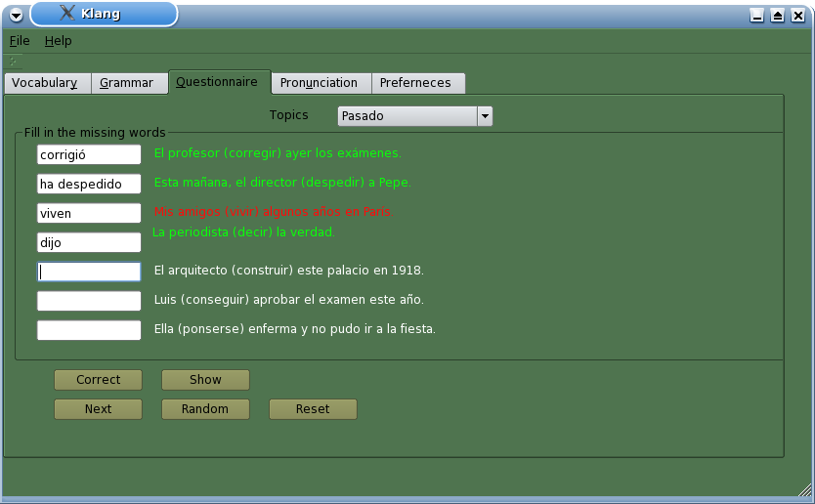815x504 pixels.
Task: Minimize the Klang window
Action: 756,15
